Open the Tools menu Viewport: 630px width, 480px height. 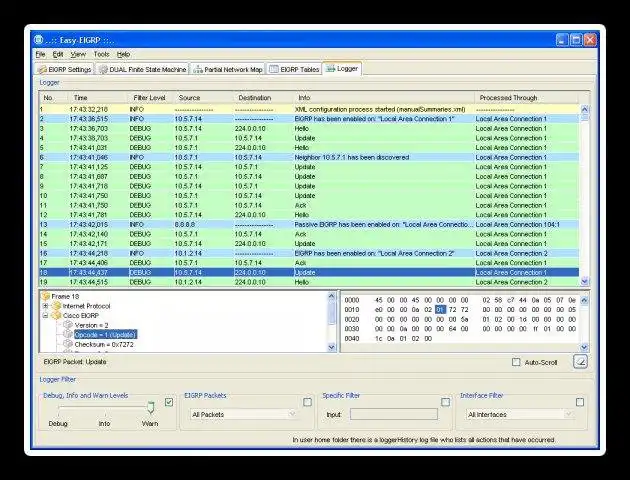[x=101, y=54]
